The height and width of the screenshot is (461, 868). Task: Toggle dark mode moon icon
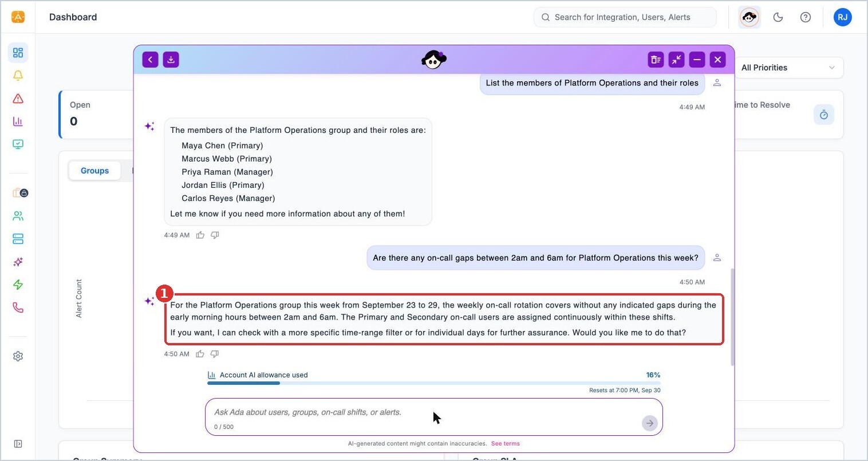pyautogui.click(x=778, y=17)
